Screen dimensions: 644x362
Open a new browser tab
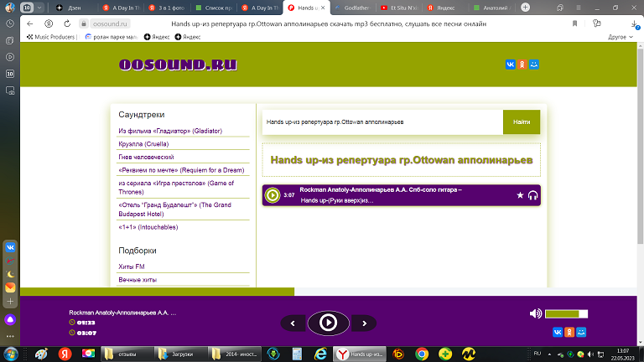pos(525,8)
